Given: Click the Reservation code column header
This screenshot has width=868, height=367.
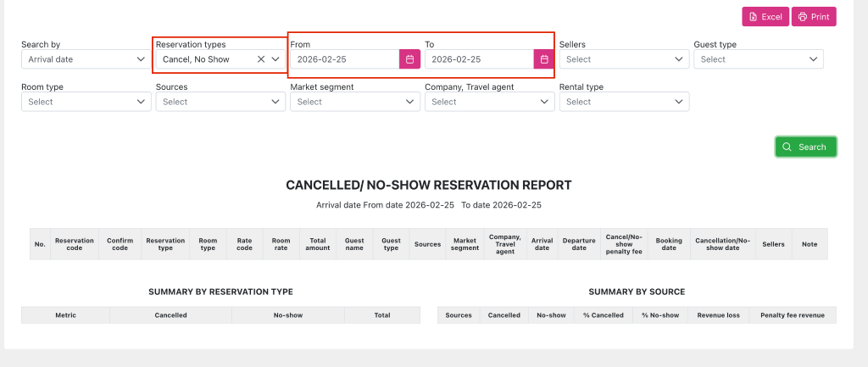Looking at the screenshot, I should 75,244.
